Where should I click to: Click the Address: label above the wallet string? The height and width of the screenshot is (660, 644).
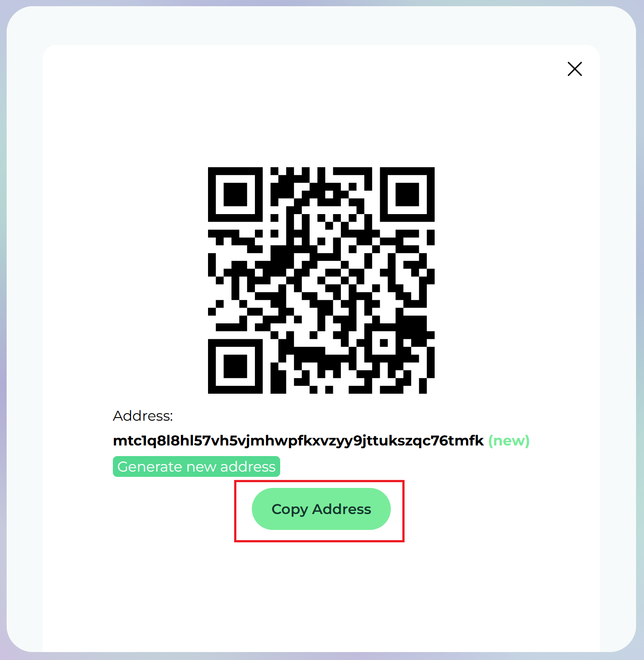(143, 416)
